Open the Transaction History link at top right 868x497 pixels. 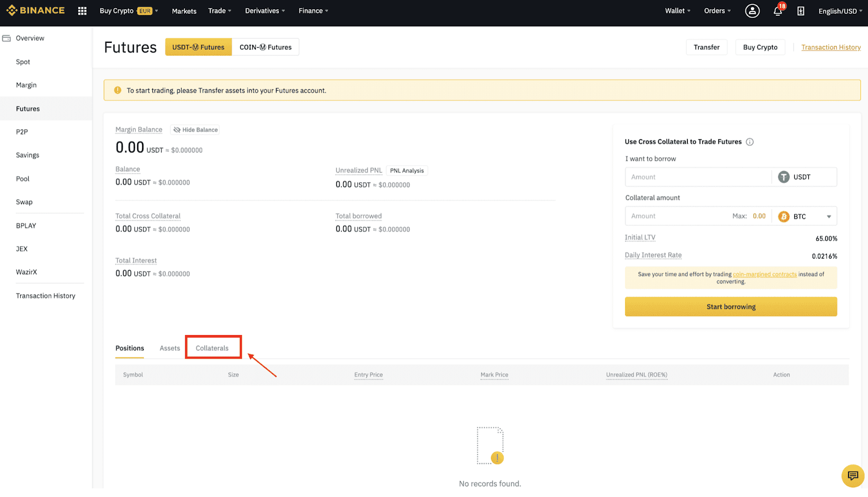[x=831, y=48]
